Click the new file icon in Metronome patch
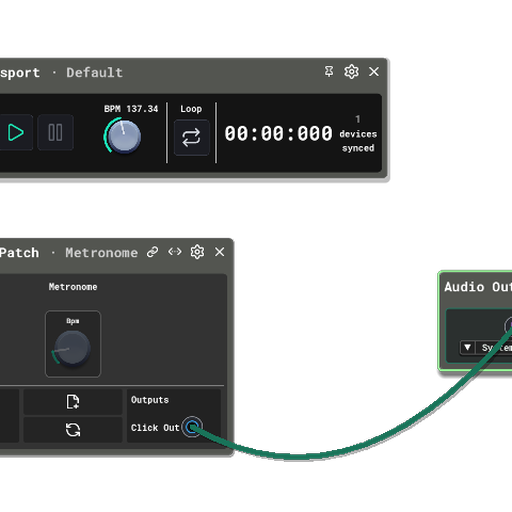Viewport: 512px width, 512px height. tap(73, 402)
